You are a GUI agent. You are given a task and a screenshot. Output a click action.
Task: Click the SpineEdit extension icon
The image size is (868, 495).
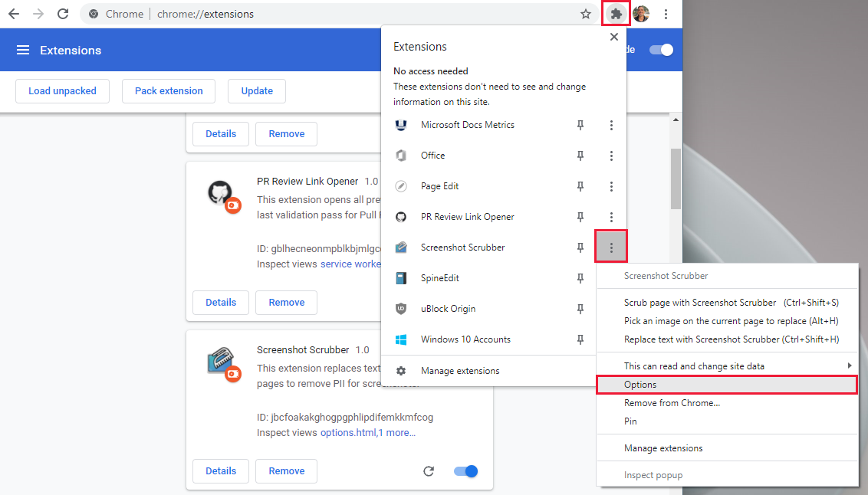401,278
